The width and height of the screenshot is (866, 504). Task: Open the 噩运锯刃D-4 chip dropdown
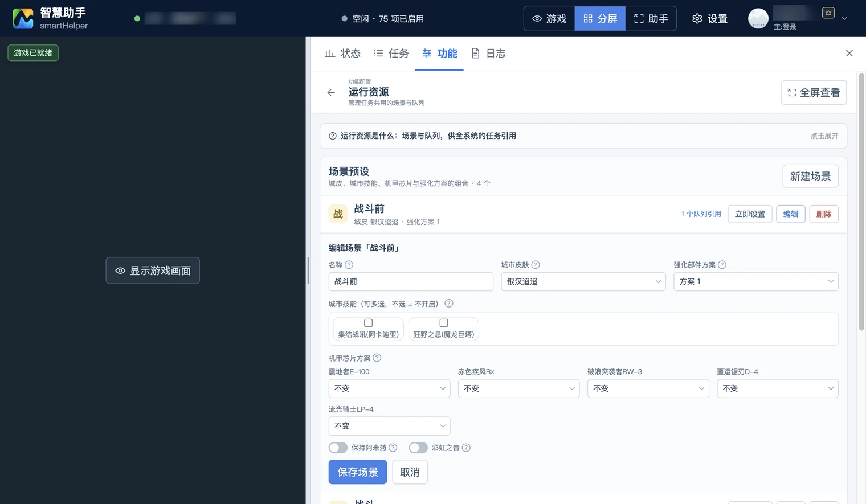[x=778, y=388]
